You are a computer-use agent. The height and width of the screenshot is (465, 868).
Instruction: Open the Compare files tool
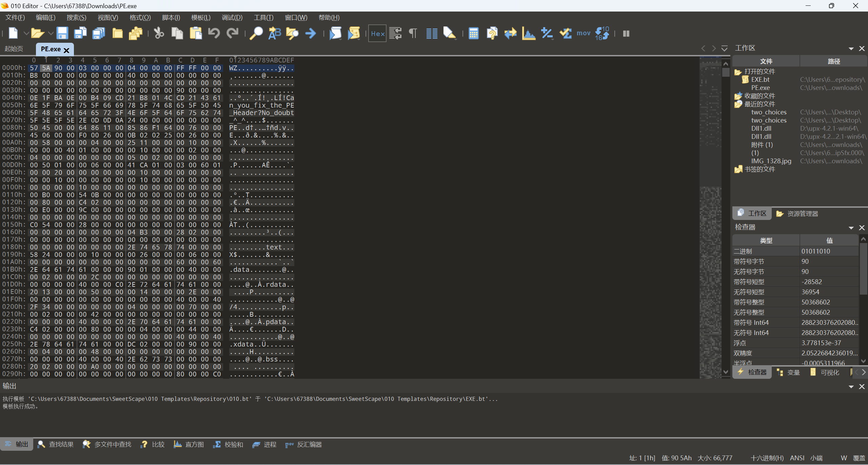point(492,33)
